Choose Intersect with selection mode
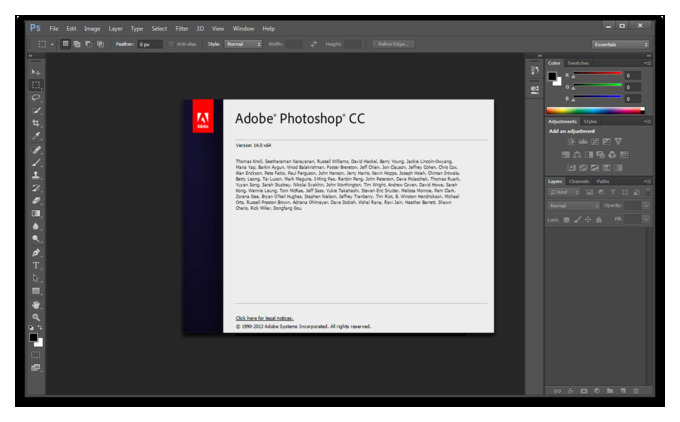The width and height of the screenshot is (680, 422). pyautogui.click(x=100, y=44)
